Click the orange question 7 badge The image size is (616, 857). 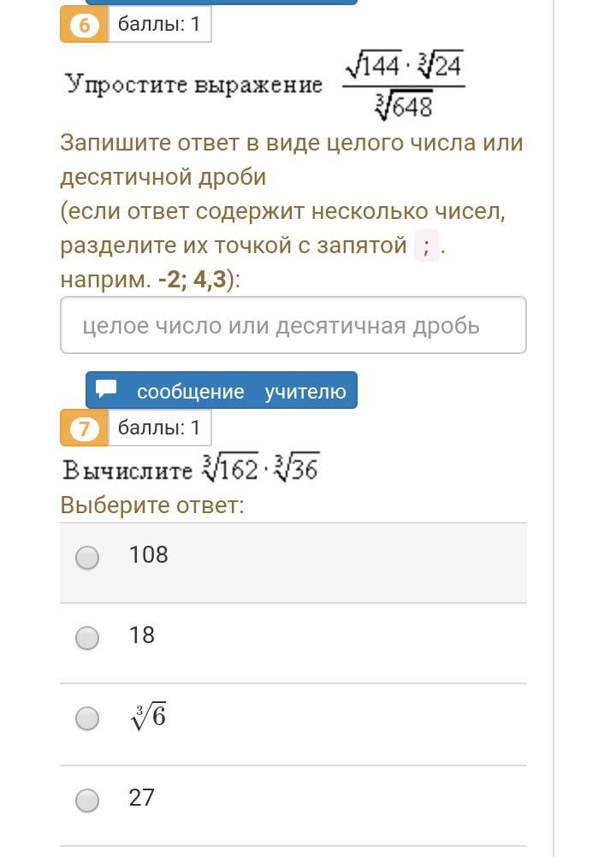click(84, 428)
